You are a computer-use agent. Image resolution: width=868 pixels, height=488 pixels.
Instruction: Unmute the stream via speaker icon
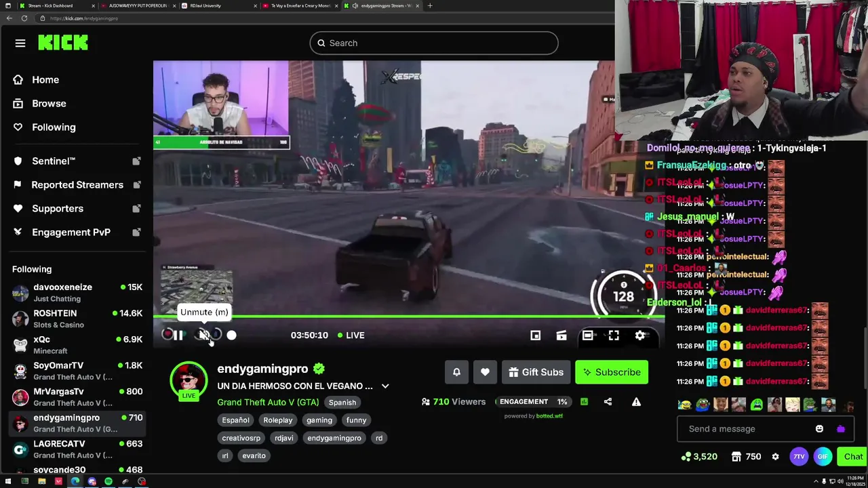[x=204, y=335]
